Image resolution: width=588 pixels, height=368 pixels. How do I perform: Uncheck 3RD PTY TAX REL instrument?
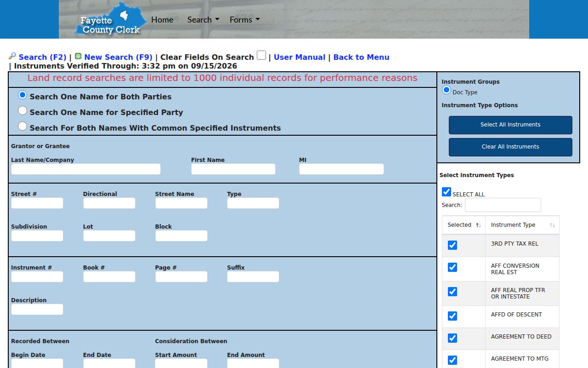452,245
